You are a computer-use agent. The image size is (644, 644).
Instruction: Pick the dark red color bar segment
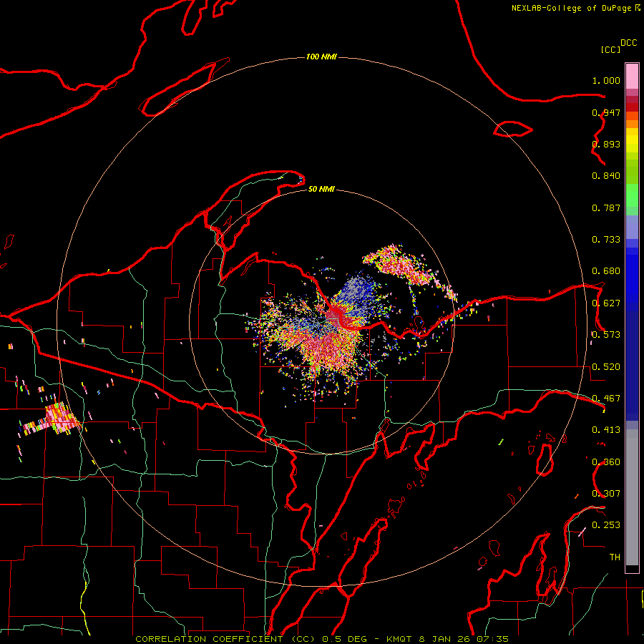[632, 107]
